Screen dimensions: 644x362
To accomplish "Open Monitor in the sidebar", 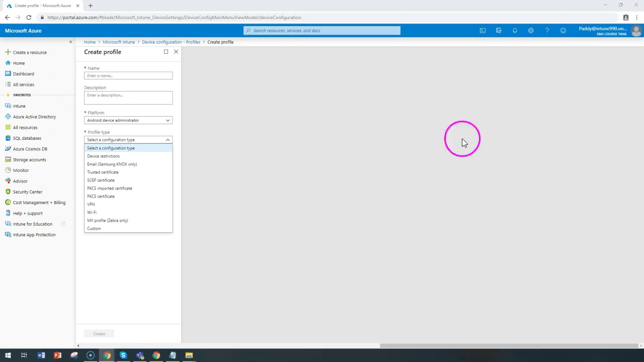I will click(x=21, y=170).
